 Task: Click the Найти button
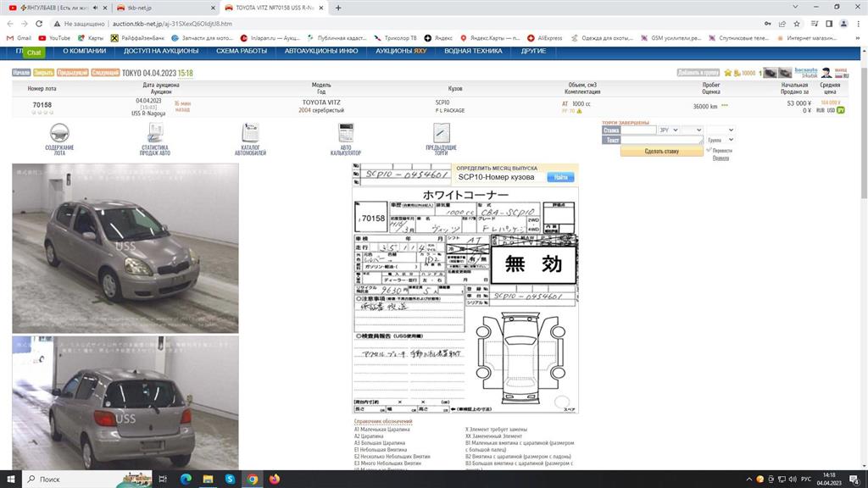click(561, 177)
